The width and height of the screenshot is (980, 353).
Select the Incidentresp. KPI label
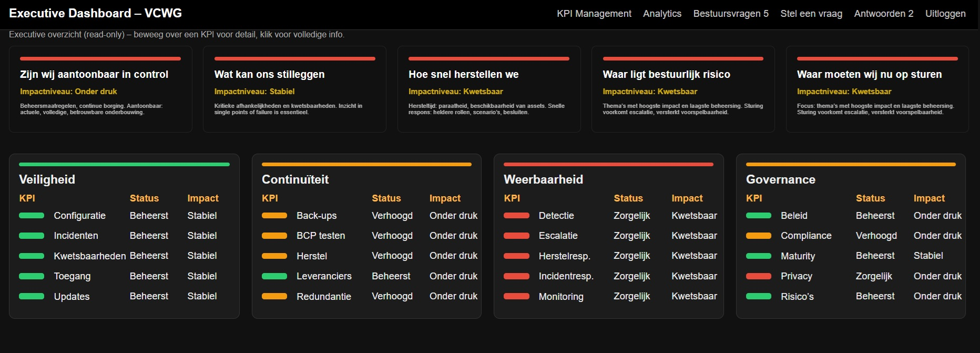click(x=566, y=276)
